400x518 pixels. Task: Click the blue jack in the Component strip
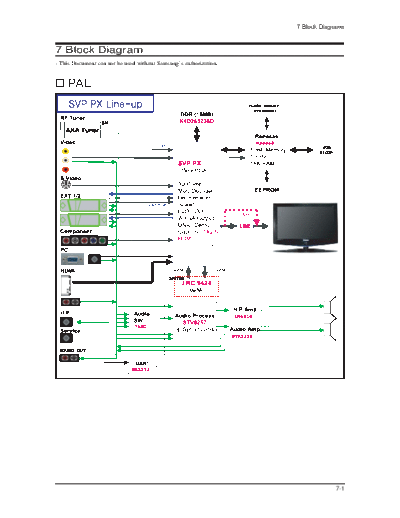94,241
